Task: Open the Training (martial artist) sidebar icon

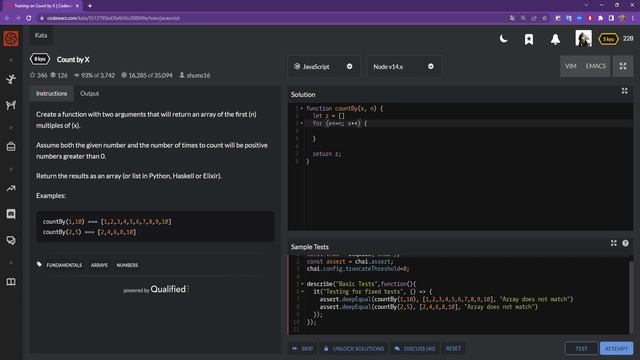Action: pos(11,79)
